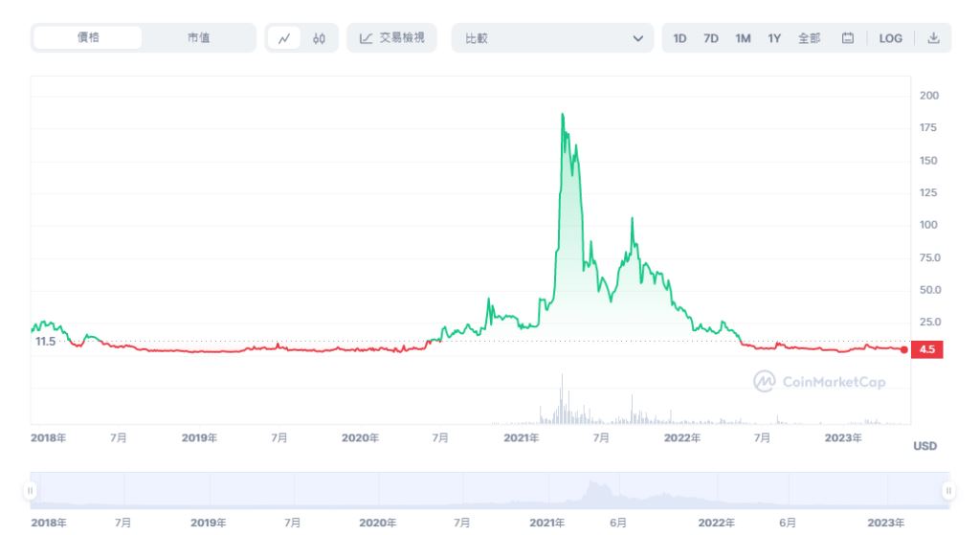Click the left range slider handle
The height and width of the screenshot is (535, 980).
[31, 491]
